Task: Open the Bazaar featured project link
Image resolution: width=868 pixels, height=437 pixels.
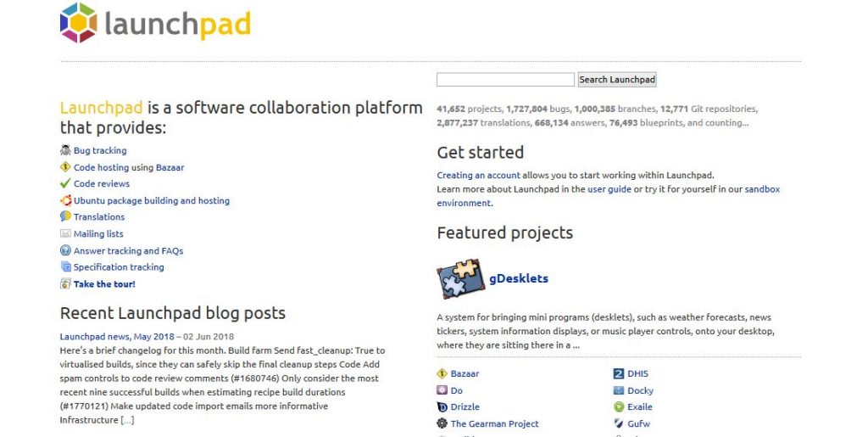Action: (465, 374)
